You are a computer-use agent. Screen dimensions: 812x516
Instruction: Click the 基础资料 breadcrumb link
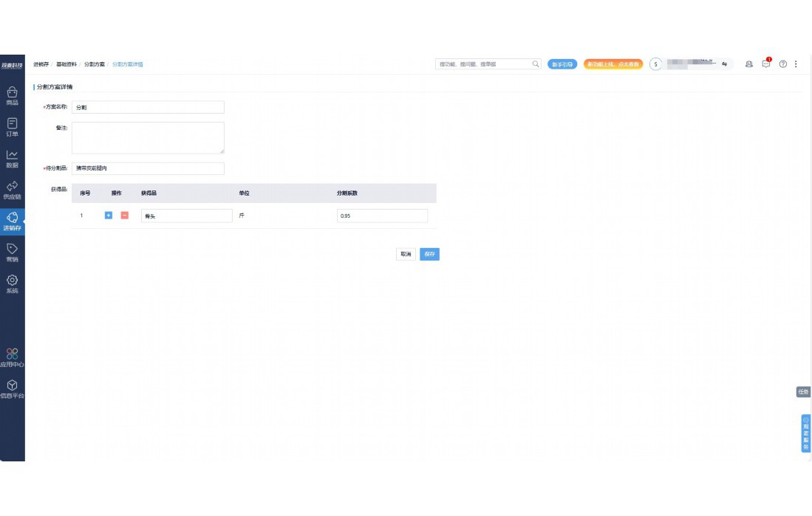click(x=66, y=64)
